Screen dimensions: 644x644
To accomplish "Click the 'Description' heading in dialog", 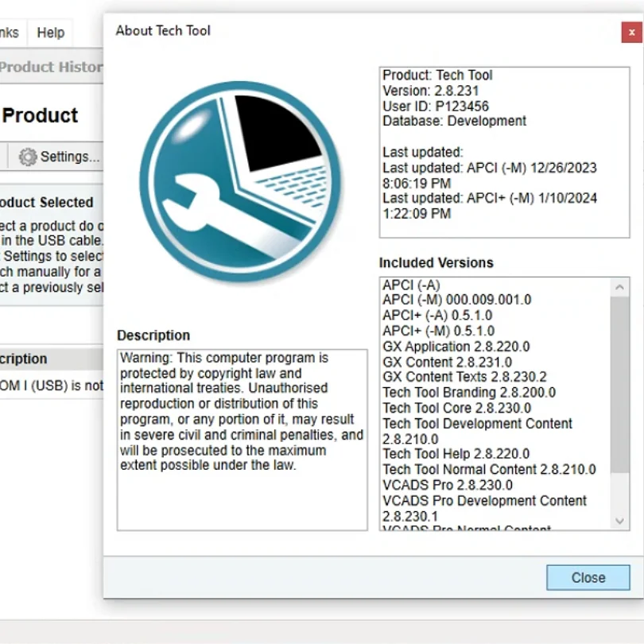I will pyautogui.click(x=153, y=336).
